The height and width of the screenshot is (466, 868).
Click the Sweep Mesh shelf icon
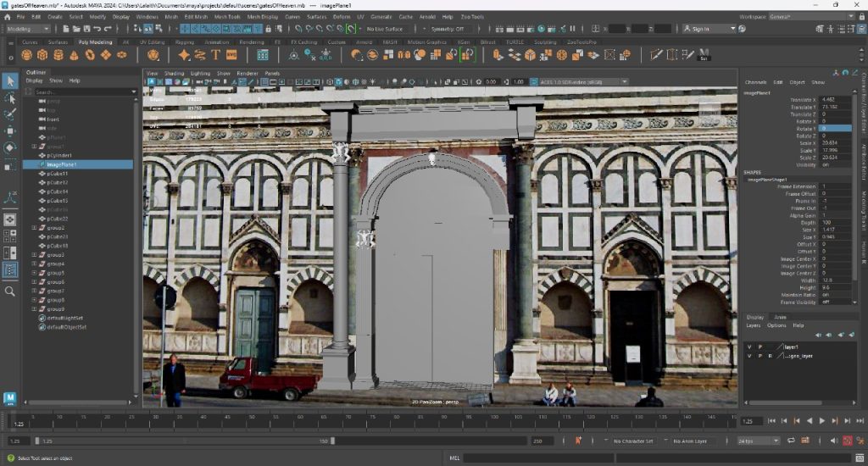[x=200, y=55]
